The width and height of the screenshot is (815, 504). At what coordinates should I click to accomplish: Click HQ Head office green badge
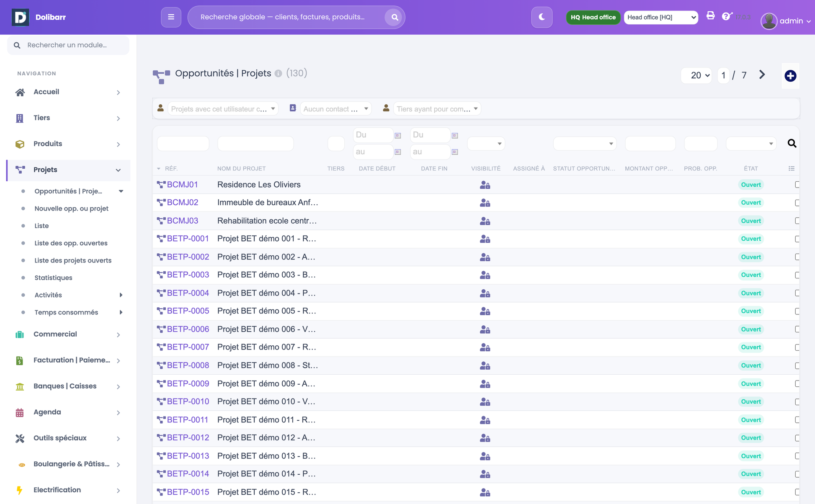point(593,17)
